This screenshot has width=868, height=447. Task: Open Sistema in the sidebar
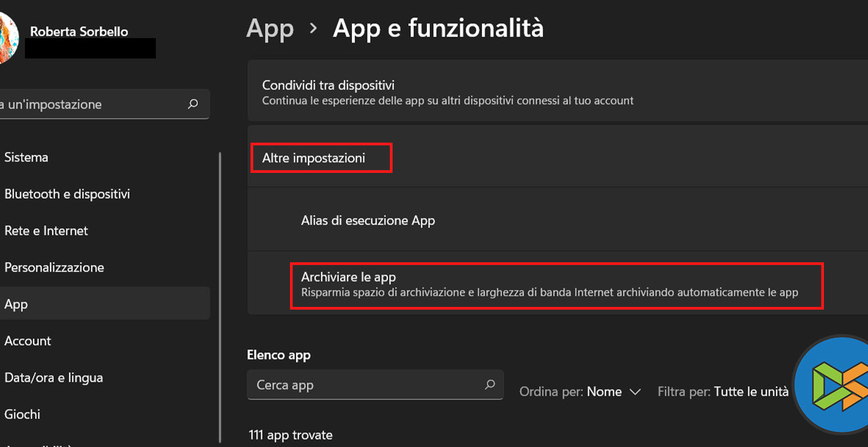tap(26, 157)
